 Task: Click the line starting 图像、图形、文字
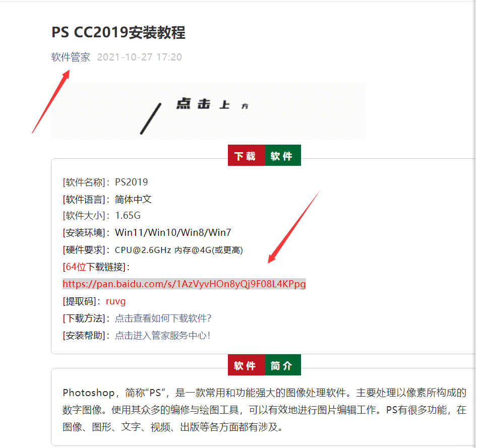point(172,427)
